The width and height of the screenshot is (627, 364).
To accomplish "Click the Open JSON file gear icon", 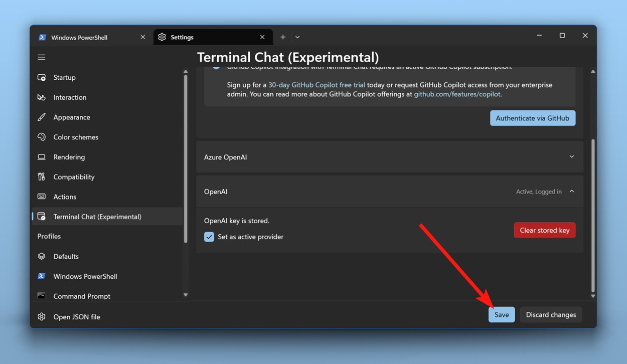I will (41, 316).
